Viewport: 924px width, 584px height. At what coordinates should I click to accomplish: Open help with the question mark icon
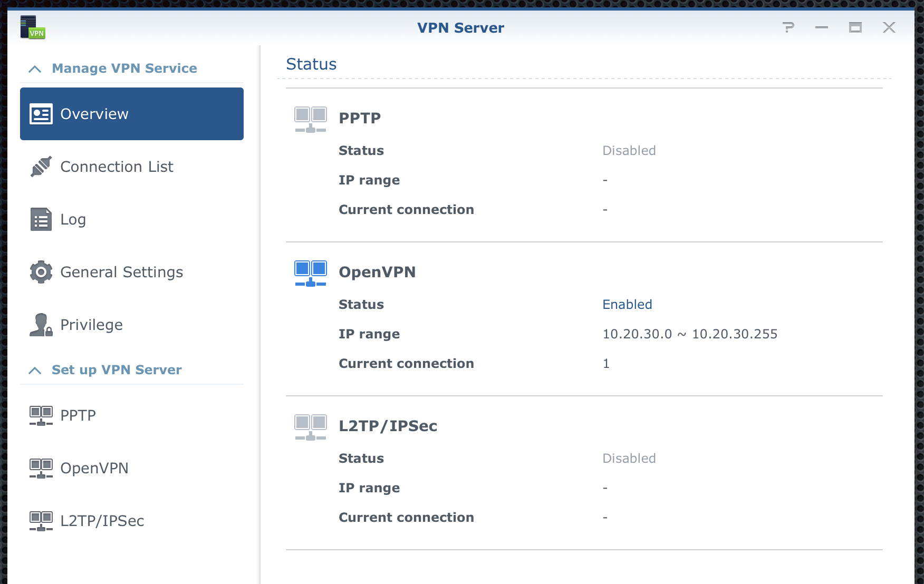pyautogui.click(x=788, y=27)
